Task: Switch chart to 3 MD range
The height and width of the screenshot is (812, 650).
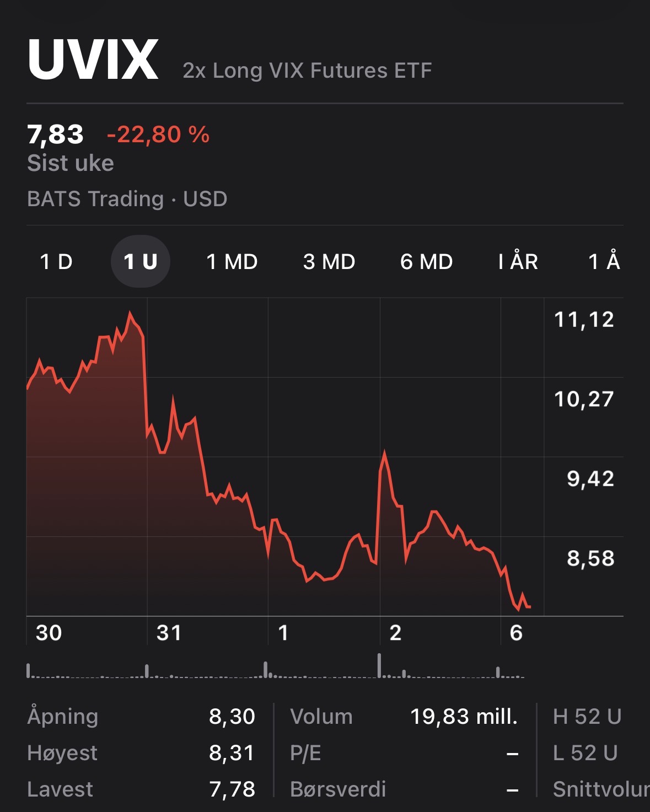Action: (x=329, y=261)
